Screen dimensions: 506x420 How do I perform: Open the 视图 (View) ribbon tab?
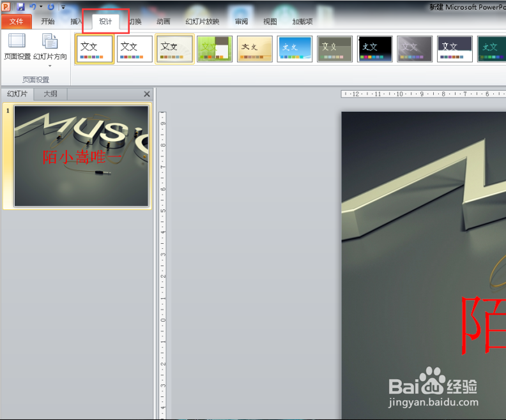point(270,22)
